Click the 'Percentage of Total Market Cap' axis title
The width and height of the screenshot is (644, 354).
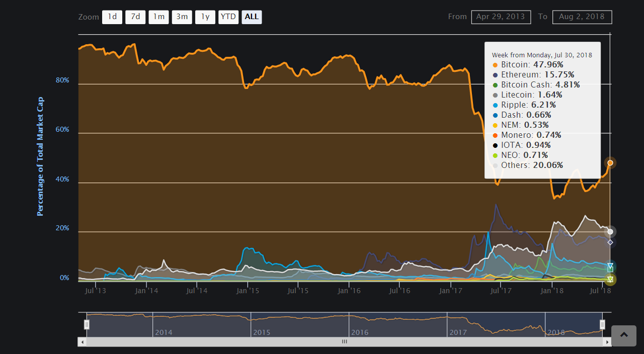(x=41, y=156)
